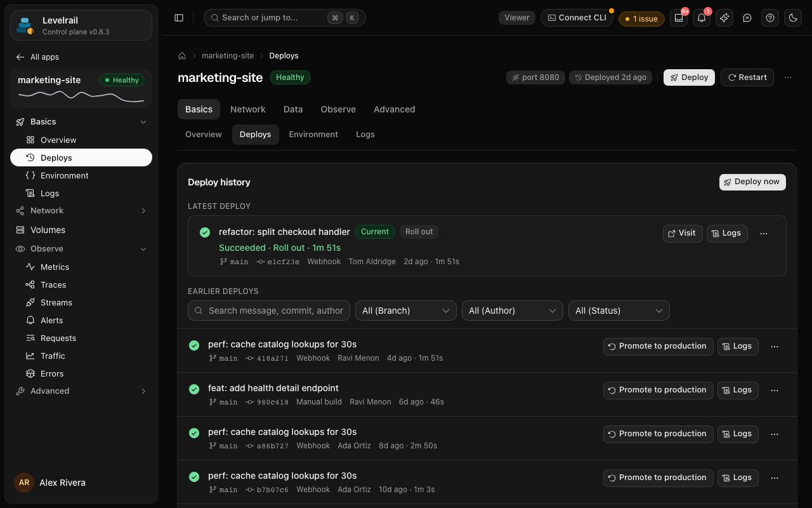Open more options for commit 980c418
Image resolution: width=812 pixels, height=508 pixels.
coord(775,391)
